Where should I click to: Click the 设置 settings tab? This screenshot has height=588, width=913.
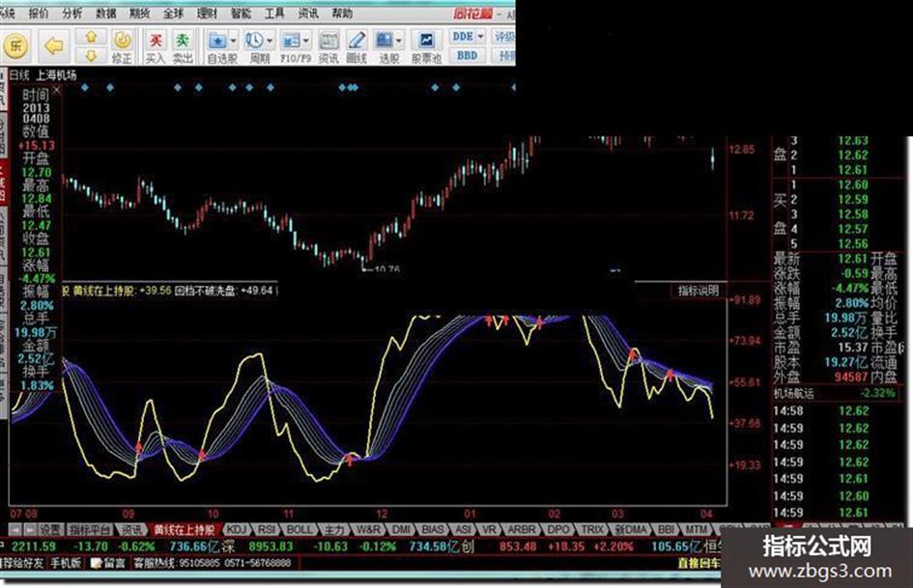(x=50, y=529)
